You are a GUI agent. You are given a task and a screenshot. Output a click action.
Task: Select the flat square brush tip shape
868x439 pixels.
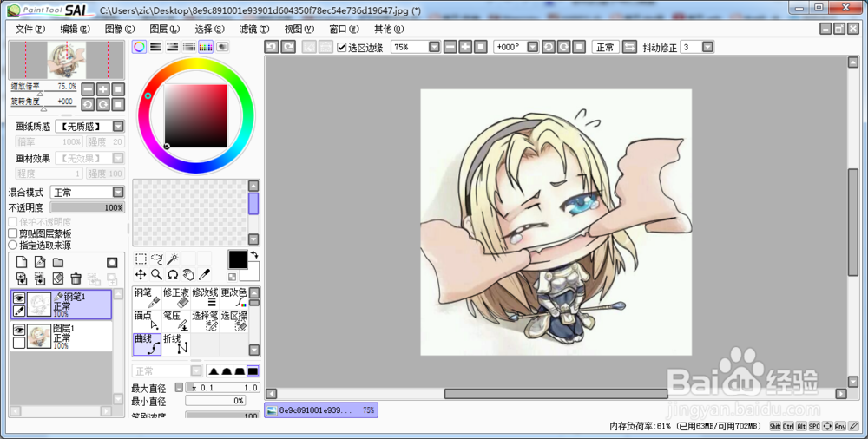point(253,371)
